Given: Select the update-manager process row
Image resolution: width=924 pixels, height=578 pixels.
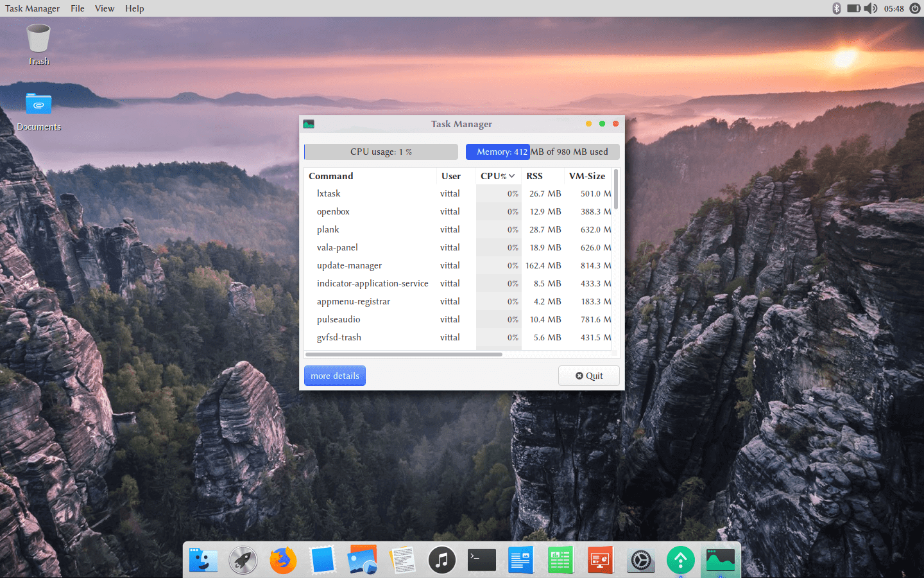Looking at the screenshot, I should tap(458, 265).
